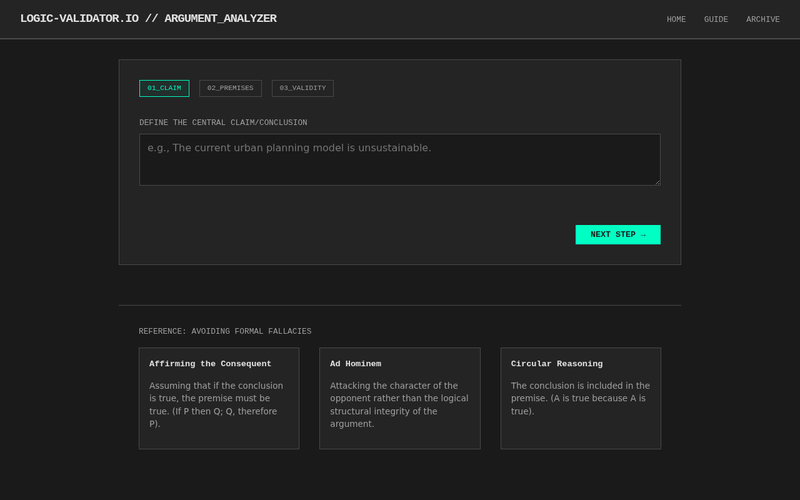Select the Circular Reasoning reference card
This screenshot has width=800, height=500.
point(581,398)
